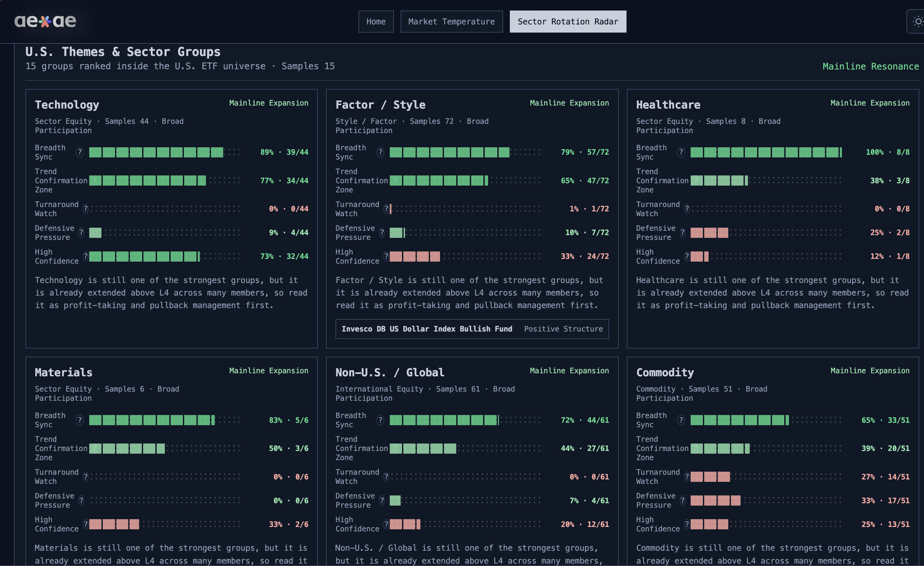Screen dimensions: 924x566
Task: Open Healthcare Defensive Pressure help icon
Action: coord(682,232)
